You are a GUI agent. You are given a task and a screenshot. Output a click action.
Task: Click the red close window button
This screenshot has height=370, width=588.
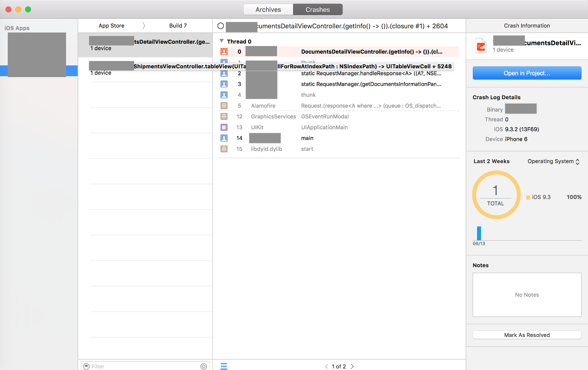[8, 10]
